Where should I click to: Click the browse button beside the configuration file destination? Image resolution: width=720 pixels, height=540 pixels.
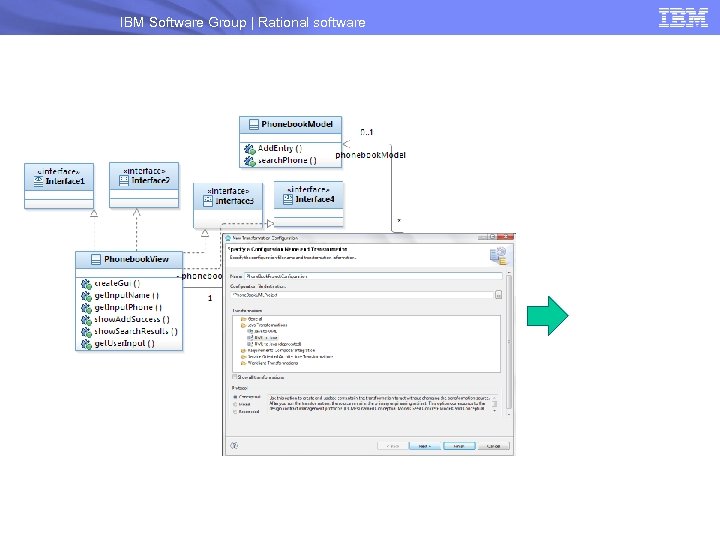click(499, 295)
